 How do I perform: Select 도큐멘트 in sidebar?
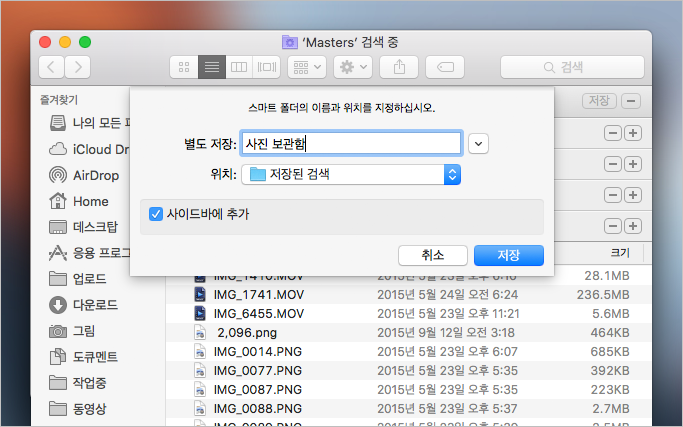[x=84, y=357]
